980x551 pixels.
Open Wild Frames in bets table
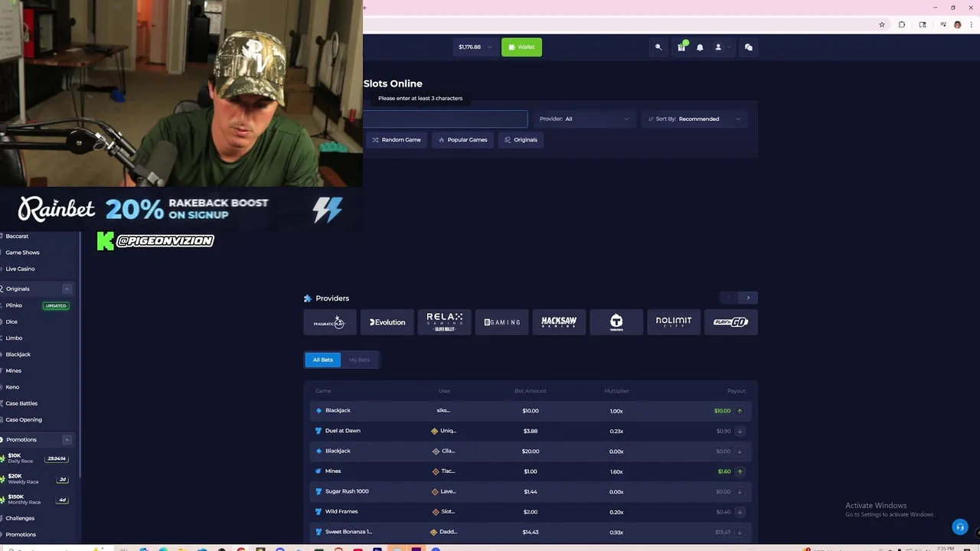[341, 511]
